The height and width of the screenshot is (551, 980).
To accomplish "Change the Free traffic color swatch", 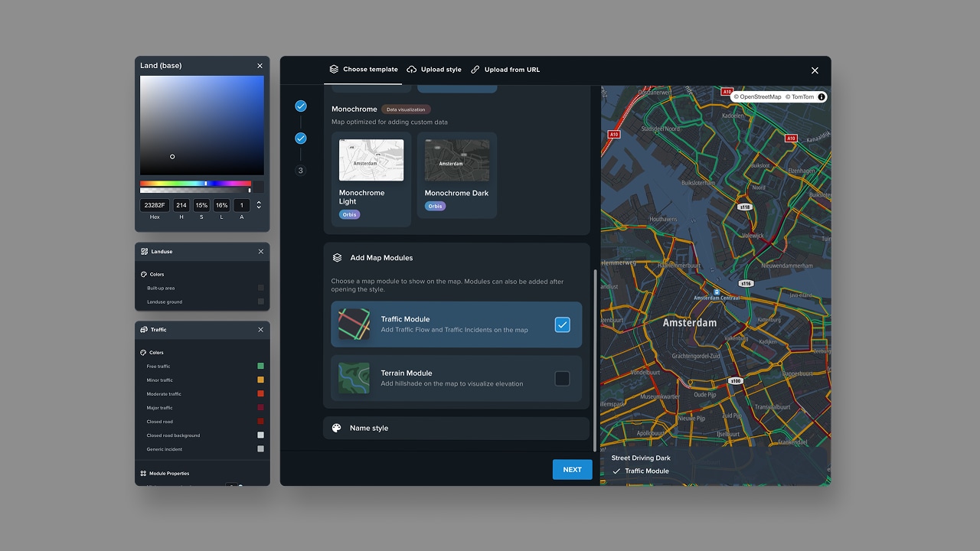I will pyautogui.click(x=260, y=366).
